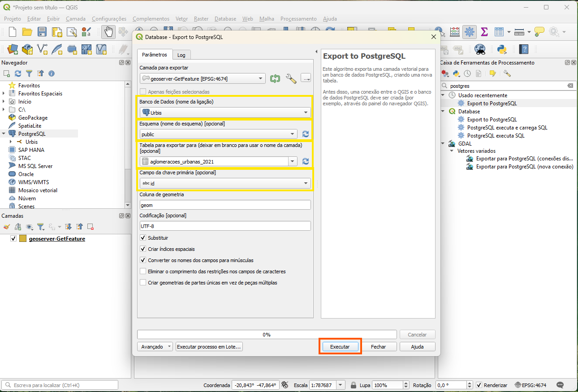
Task: Open the Style Manager icon
Action: (x=86, y=32)
